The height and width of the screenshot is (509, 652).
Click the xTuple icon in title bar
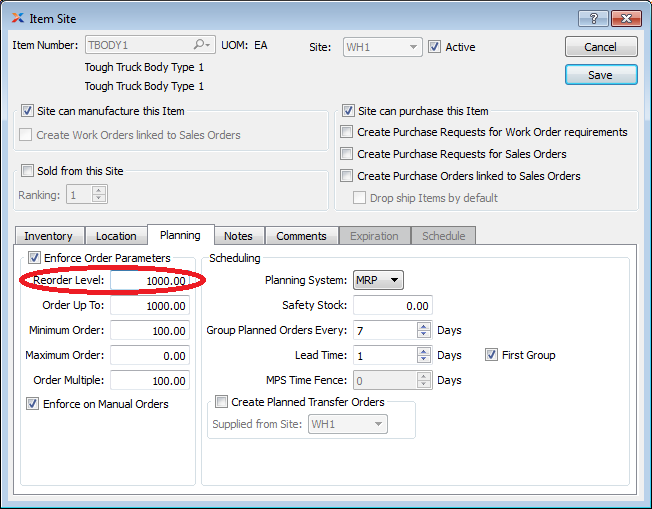[x=18, y=18]
